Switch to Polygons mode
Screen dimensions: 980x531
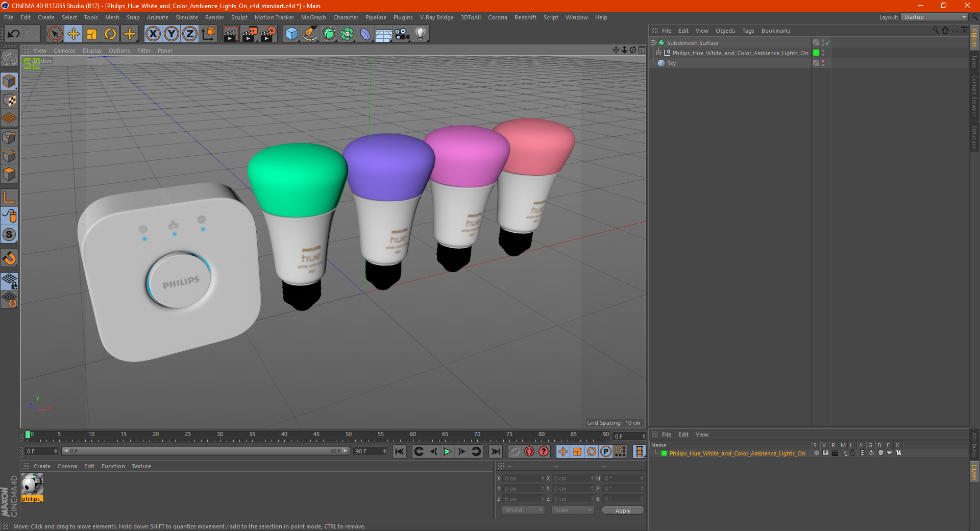coord(9,174)
